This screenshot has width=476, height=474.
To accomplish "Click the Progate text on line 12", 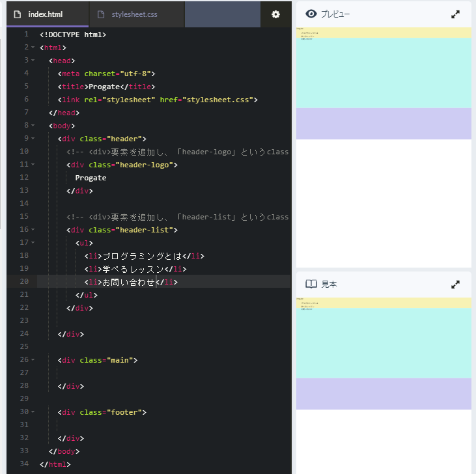I will (x=91, y=178).
